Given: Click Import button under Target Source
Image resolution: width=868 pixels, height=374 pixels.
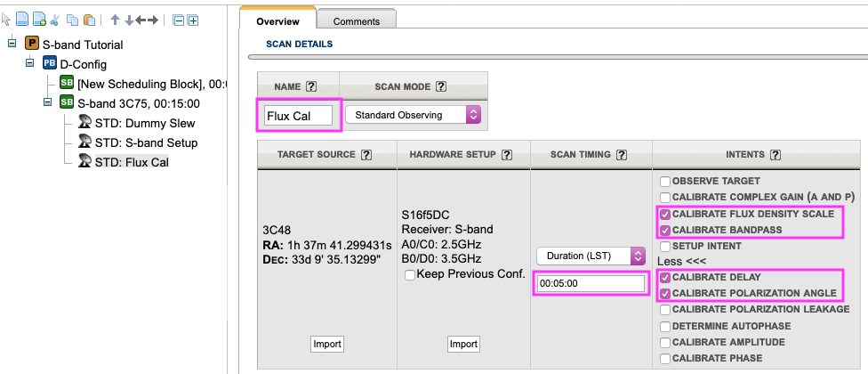Looking at the screenshot, I should click(x=326, y=344).
